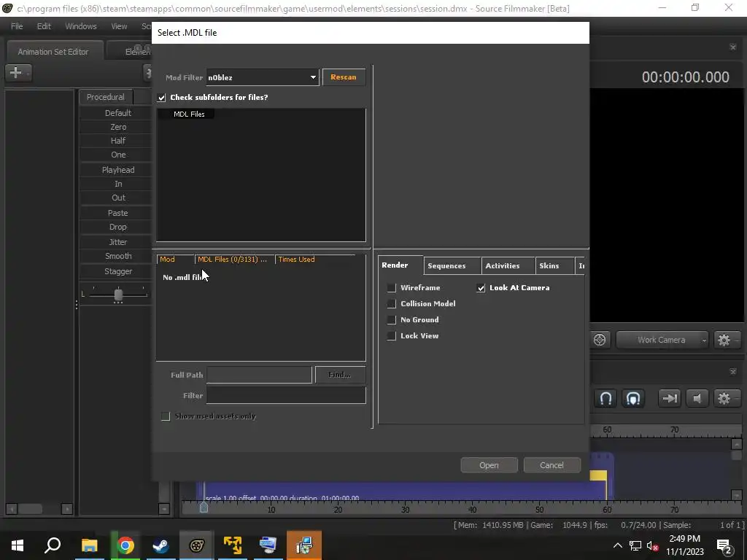Open Google Chrome from the taskbar
The height and width of the screenshot is (560, 747).
(x=125, y=545)
